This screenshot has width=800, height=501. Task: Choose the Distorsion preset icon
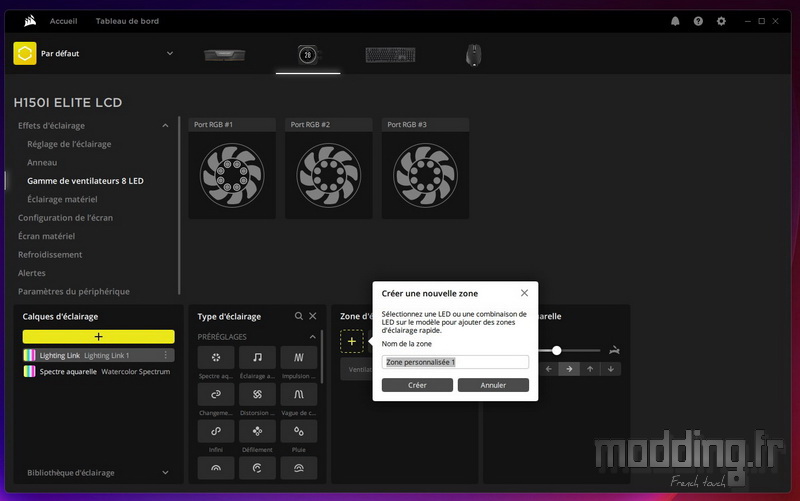257,394
